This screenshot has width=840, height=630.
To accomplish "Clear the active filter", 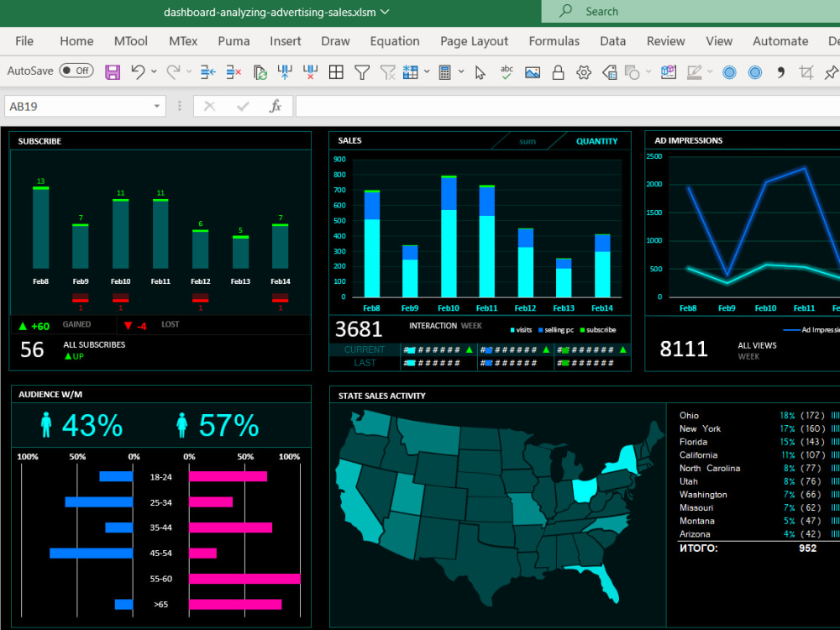I will pos(388,71).
